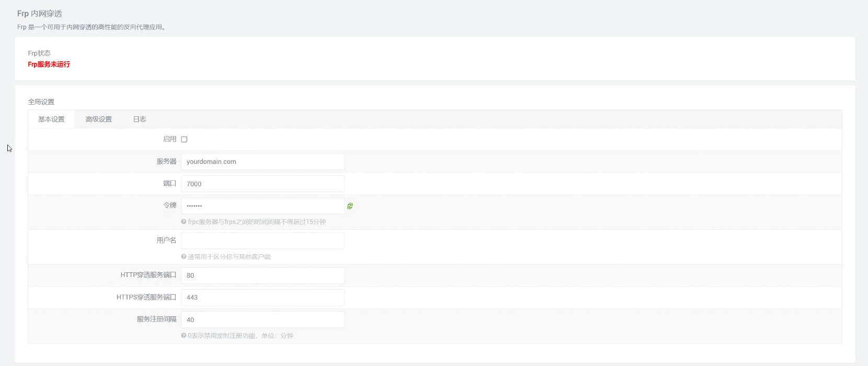Click the Frp 内网穿透 page title
Viewport: 868px width, 366px height.
pos(40,14)
